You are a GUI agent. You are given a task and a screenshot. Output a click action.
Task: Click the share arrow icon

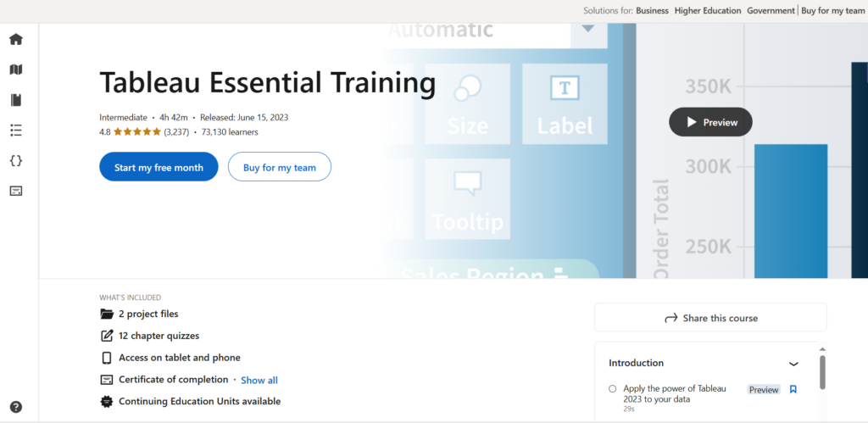coord(671,318)
